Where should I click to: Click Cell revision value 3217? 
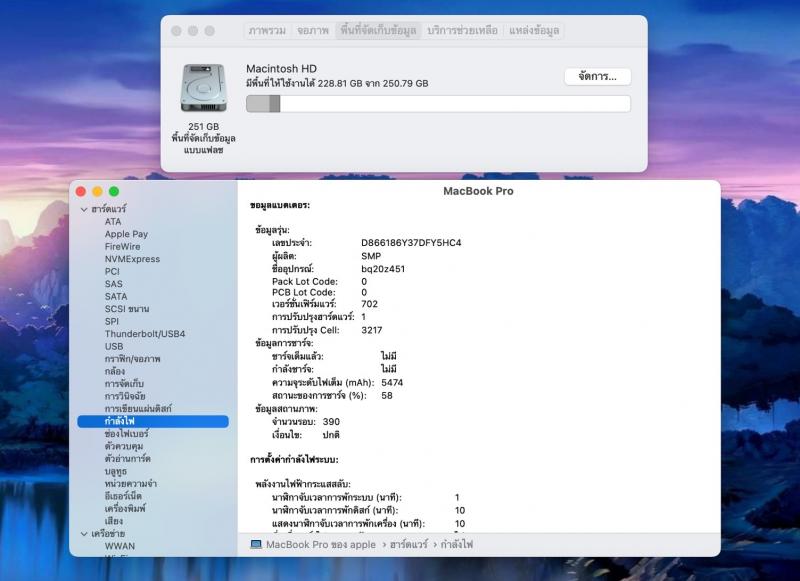point(371,330)
